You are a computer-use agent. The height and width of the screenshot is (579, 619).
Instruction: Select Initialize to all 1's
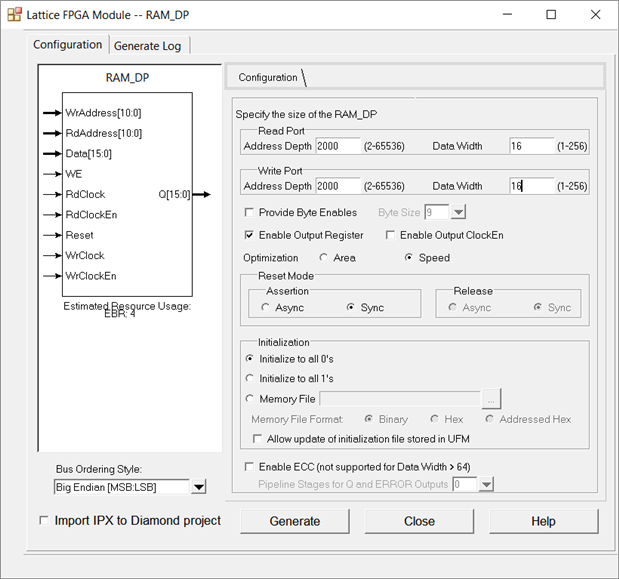[x=249, y=379]
